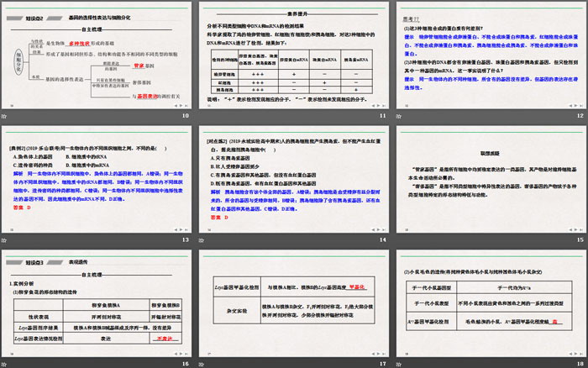Select slide 13 thumbnail with answer D example
Image resolution: width=588 pixels, height=368 pixels.
tap(97, 179)
